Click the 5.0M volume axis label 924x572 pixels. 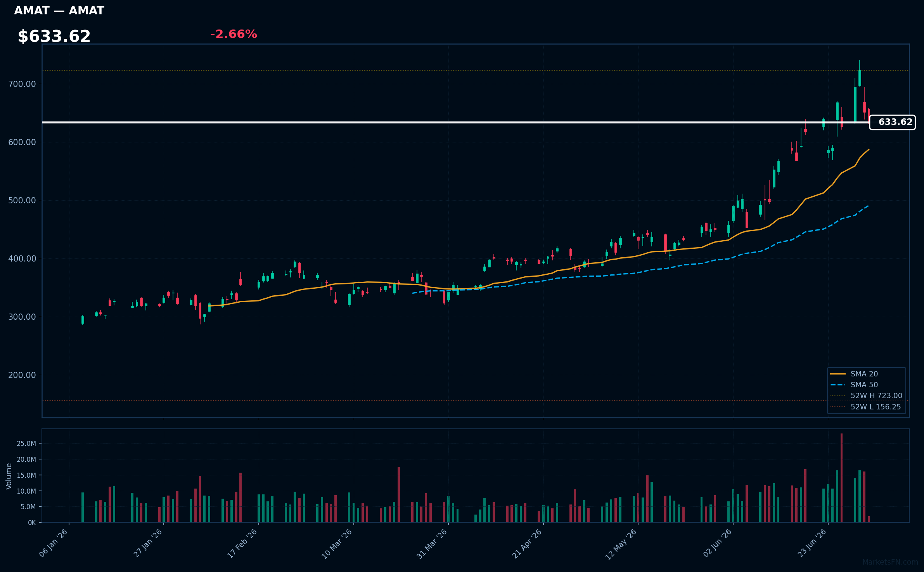(28, 506)
